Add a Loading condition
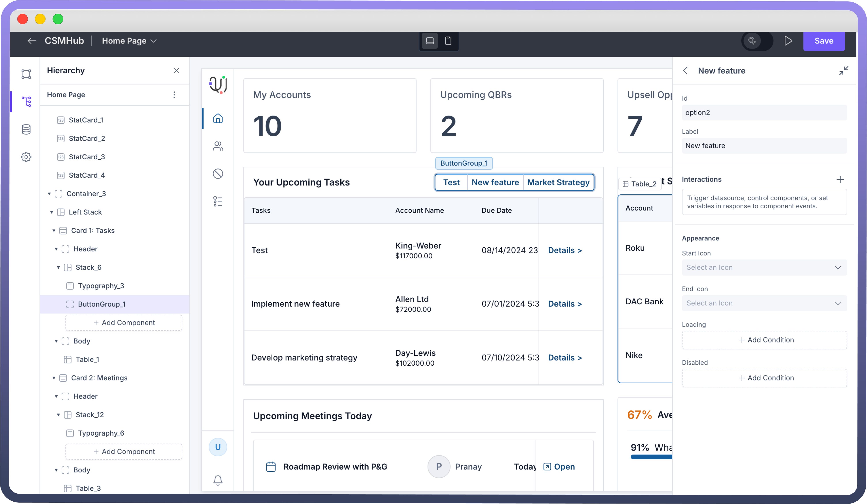The width and height of the screenshot is (867, 504). (x=764, y=340)
